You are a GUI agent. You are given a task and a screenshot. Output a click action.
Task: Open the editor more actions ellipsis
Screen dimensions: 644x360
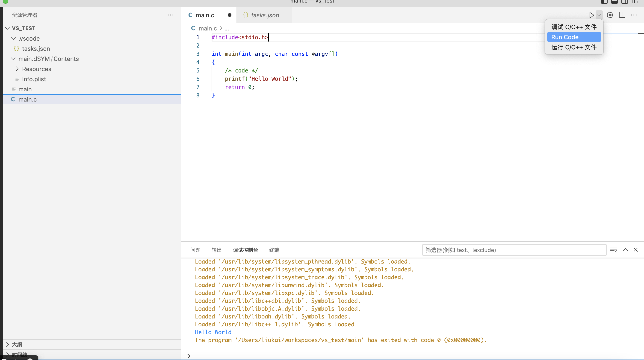coord(634,15)
